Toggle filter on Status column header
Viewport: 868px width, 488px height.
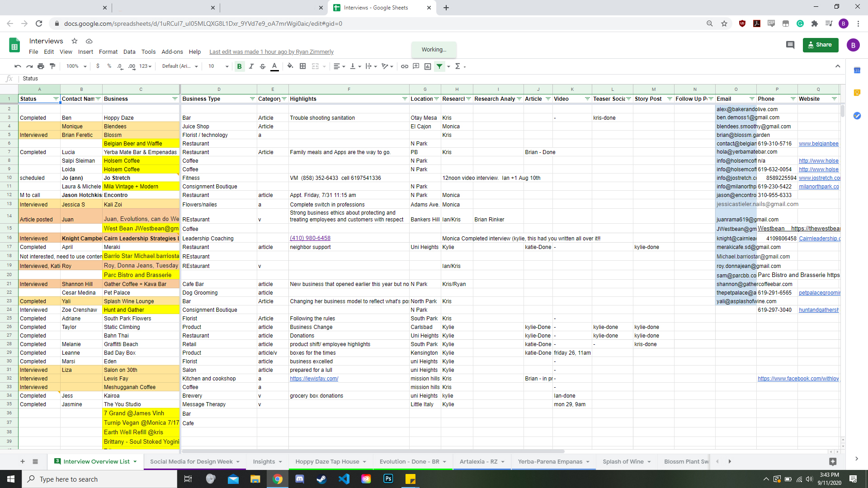point(56,99)
